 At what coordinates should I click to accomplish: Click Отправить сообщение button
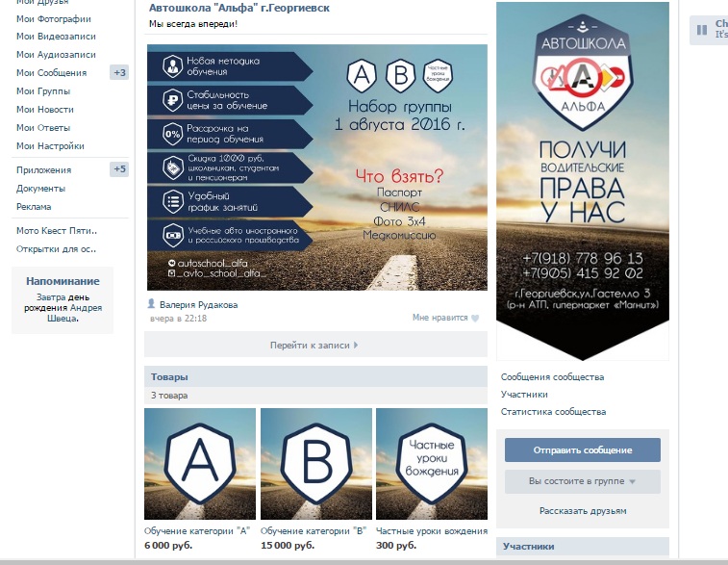tap(583, 449)
